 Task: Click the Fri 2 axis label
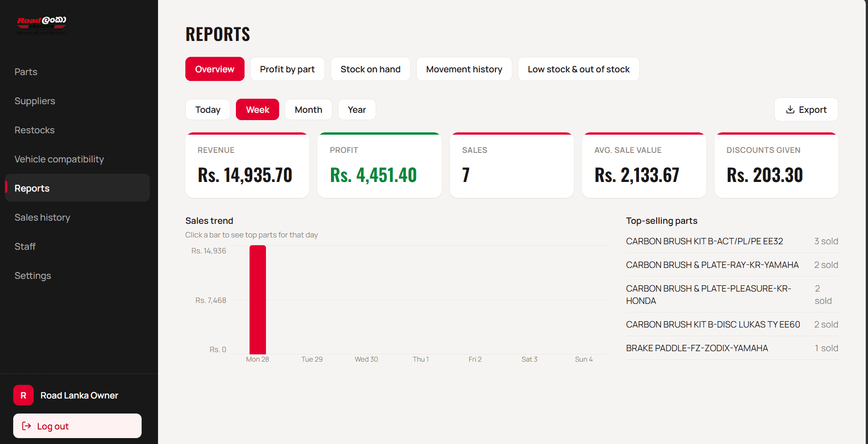click(475, 359)
